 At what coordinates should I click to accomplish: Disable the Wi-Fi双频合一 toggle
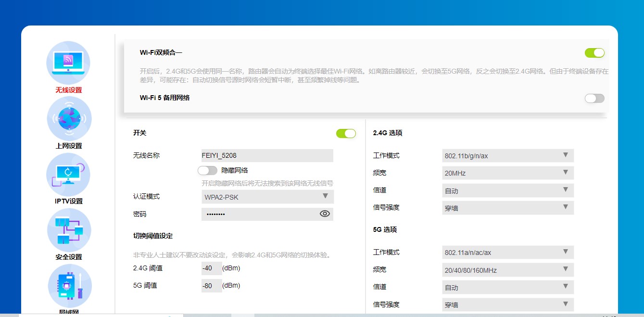point(594,53)
